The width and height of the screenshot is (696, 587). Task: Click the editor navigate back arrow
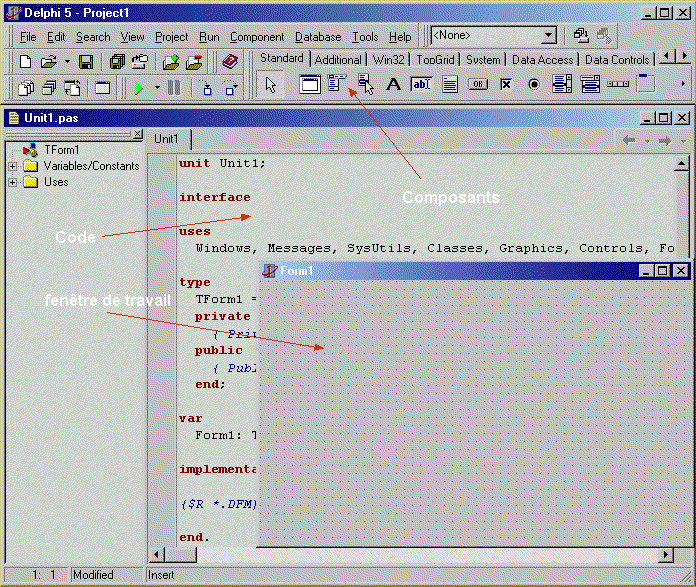click(629, 141)
